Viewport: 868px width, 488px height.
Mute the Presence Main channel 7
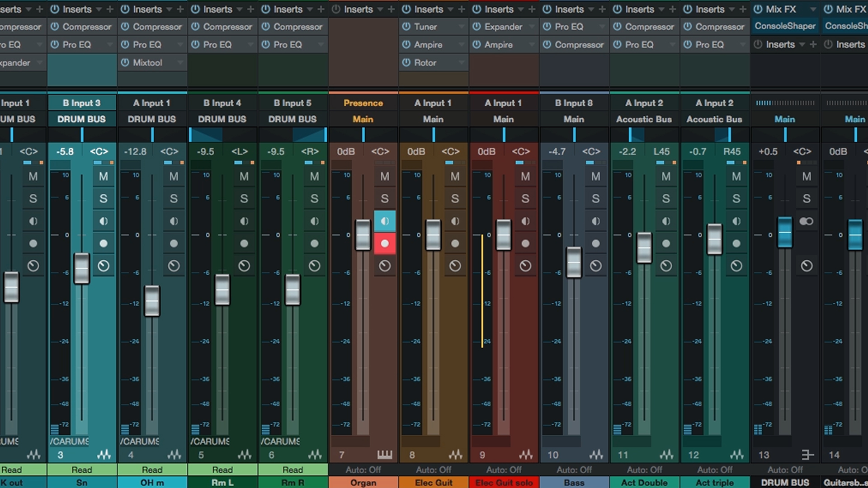[385, 175]
